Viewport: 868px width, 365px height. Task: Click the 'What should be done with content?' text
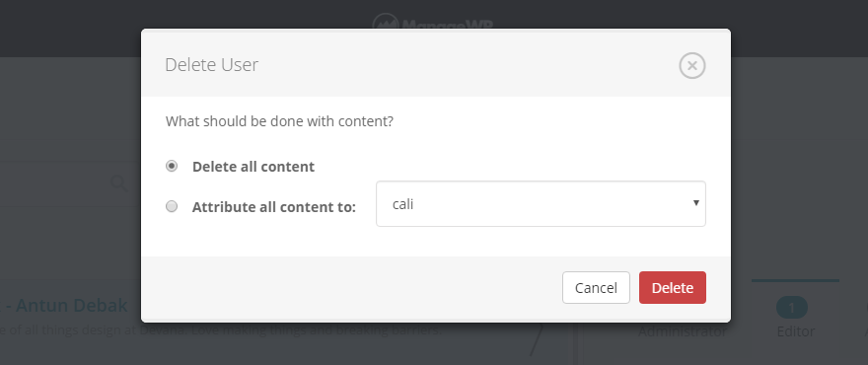[279, 121]
